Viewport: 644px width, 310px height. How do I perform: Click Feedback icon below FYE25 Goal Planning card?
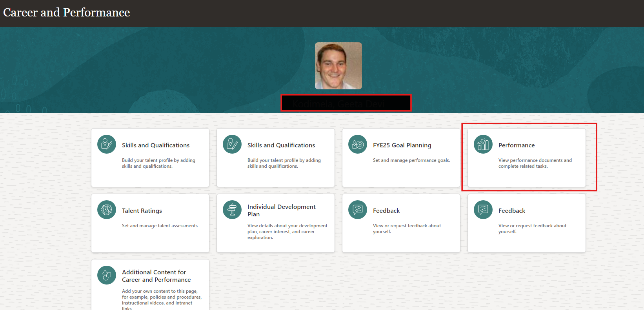[x=358, y=210]
